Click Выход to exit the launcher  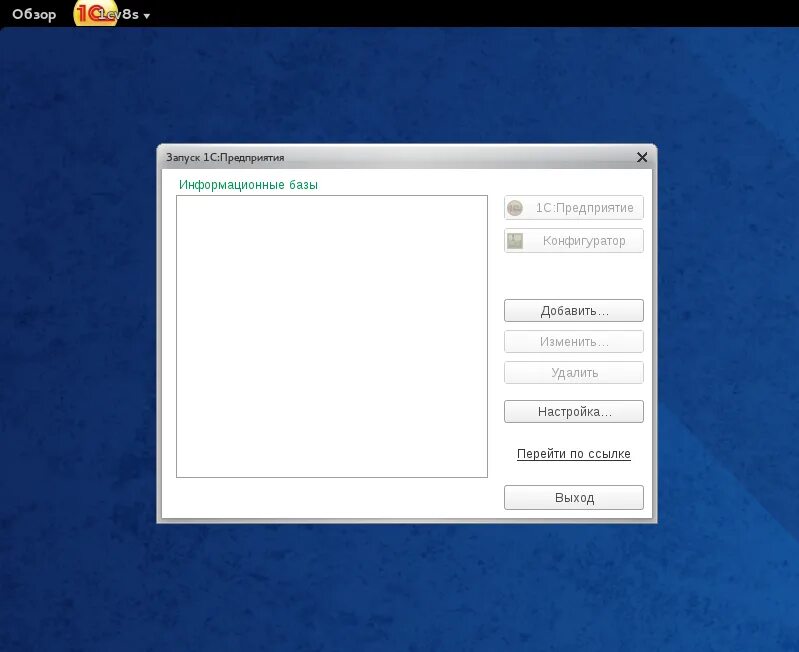click(574, 498)
